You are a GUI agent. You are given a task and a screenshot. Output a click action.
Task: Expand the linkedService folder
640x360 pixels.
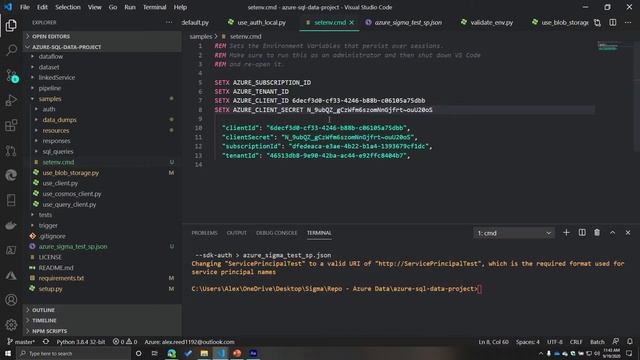tap(57, 78)
